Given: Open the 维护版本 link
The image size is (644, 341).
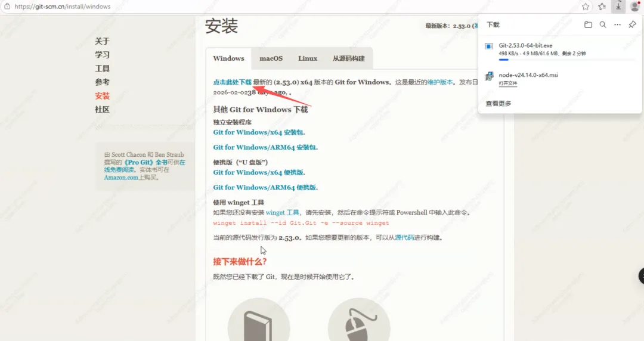Looking at the screenshot, I should click(x=440, y=82).
